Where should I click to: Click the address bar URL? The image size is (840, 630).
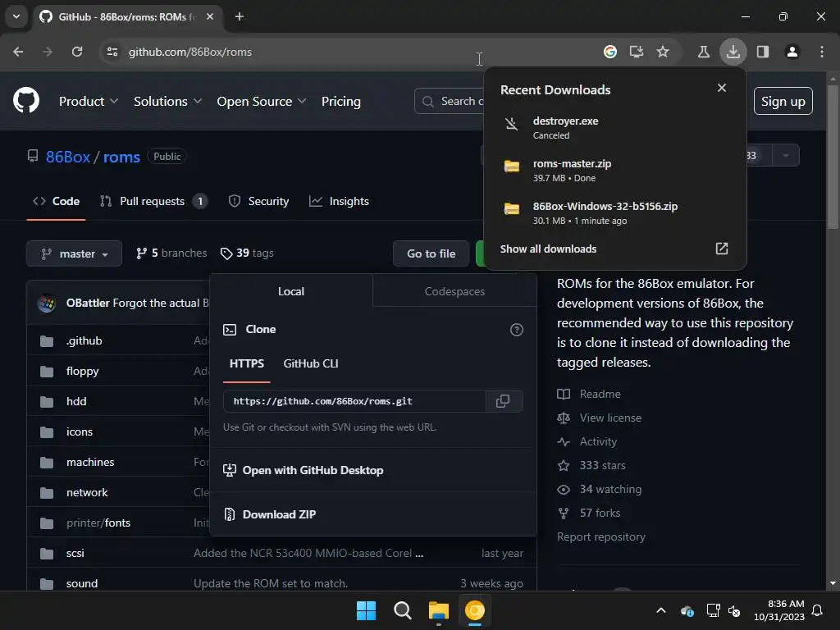189,52
